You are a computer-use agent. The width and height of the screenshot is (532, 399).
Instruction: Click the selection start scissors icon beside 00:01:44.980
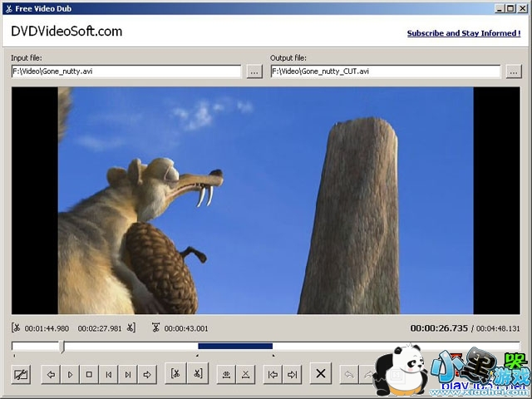point(16,328)
